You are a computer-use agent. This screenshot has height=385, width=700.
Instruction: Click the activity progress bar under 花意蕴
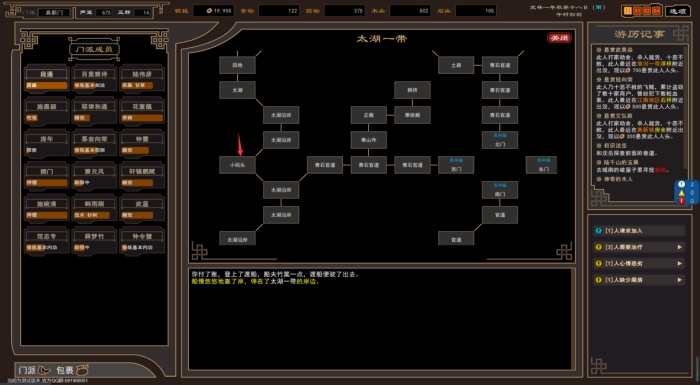coord(142,118)
